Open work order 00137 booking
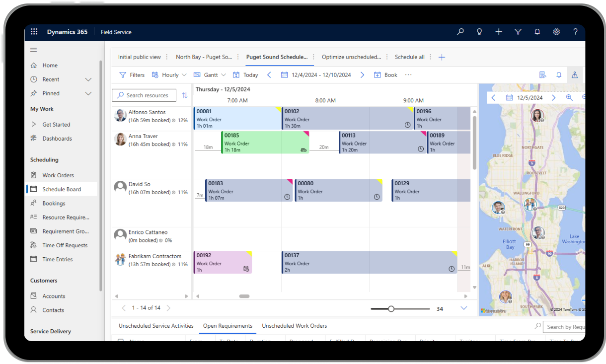606x364 pixels. pos(369,262)
